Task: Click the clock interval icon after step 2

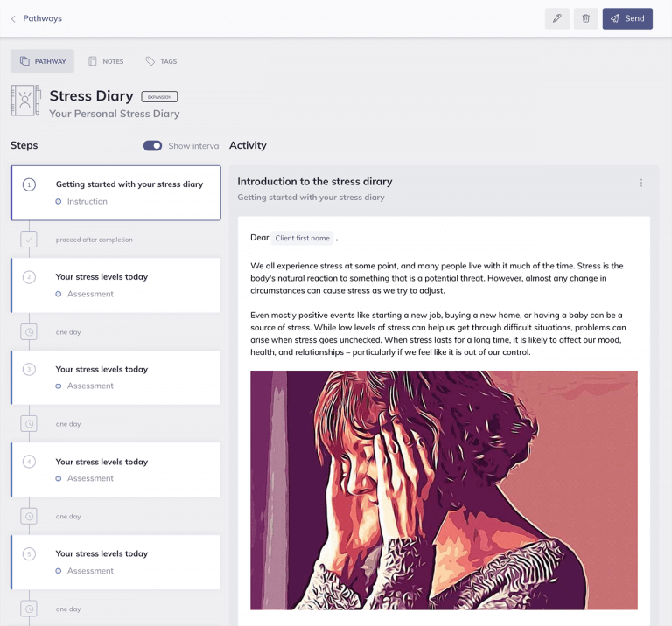Action: click(29, 331)
